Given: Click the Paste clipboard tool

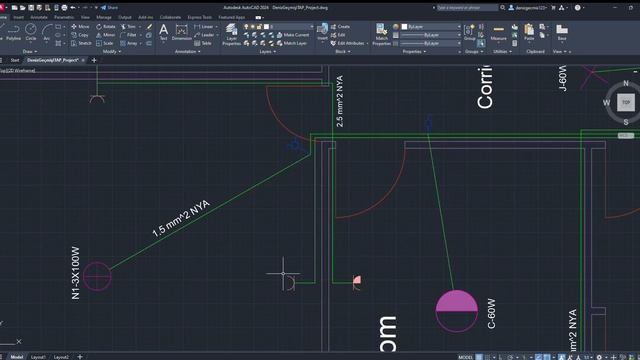Looking at the screenshot, I should click(x=529, y=32).
